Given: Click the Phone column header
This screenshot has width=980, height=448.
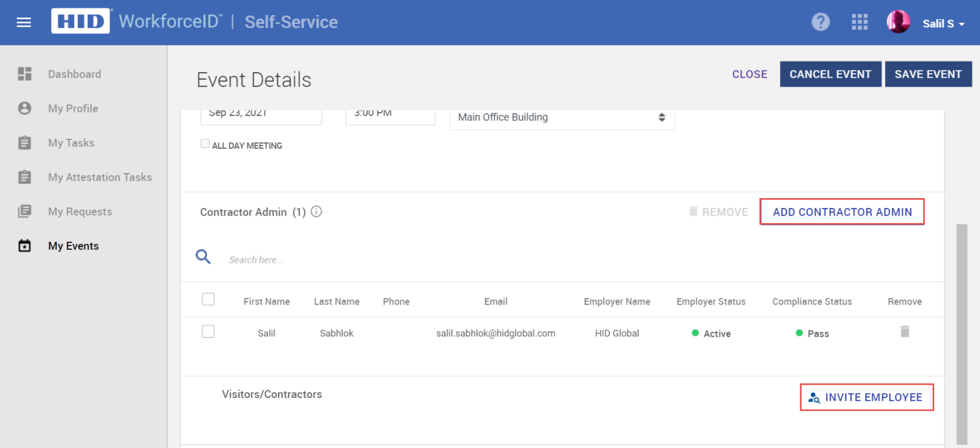Looking at the screenshot, I should tap(396, 302).
